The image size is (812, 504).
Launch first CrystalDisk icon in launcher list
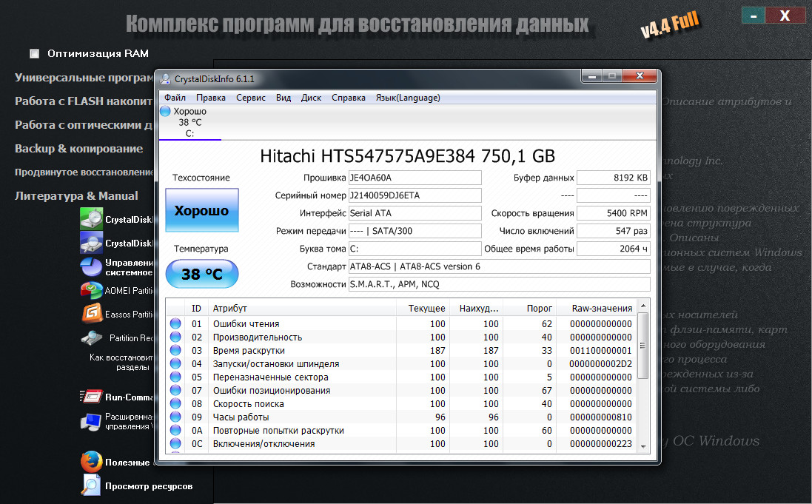[92, 218]
